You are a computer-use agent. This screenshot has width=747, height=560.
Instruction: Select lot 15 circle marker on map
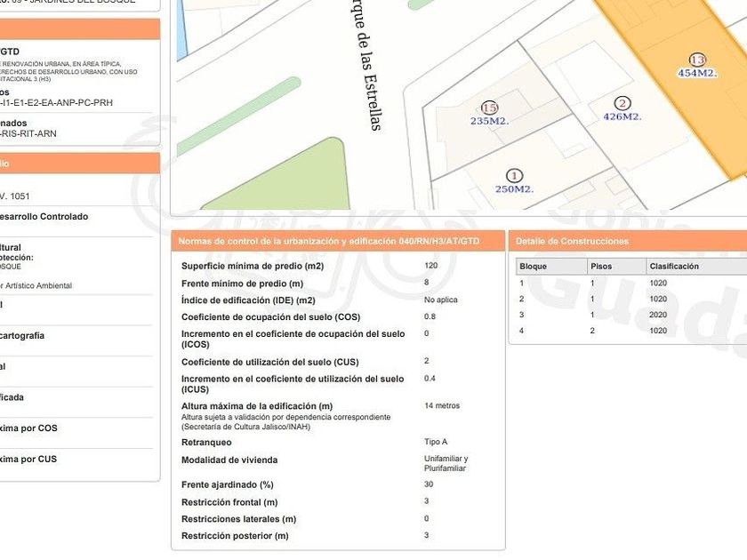489,108
